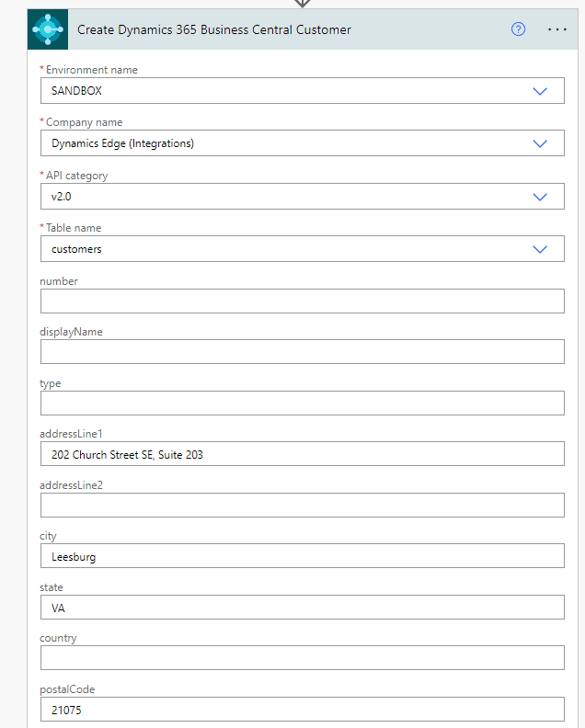Expand the Environment name dropdown chevron
This screenshot has width=585, height=728.
pos(539,91)
